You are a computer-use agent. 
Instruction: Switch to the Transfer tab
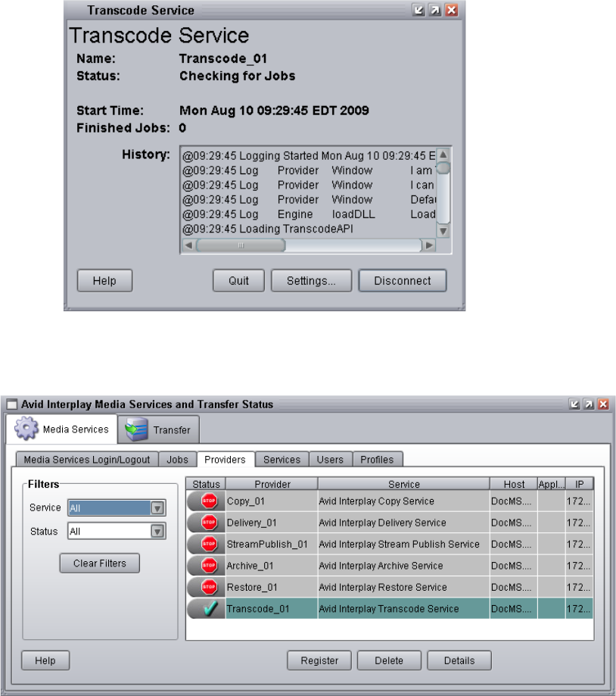pyautogui.click(x=158, y=429)
